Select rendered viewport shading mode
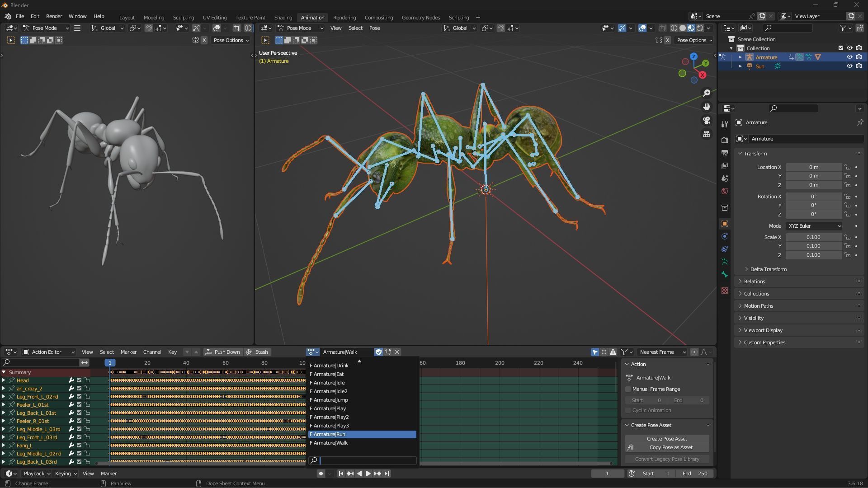 tap(700, 28)
